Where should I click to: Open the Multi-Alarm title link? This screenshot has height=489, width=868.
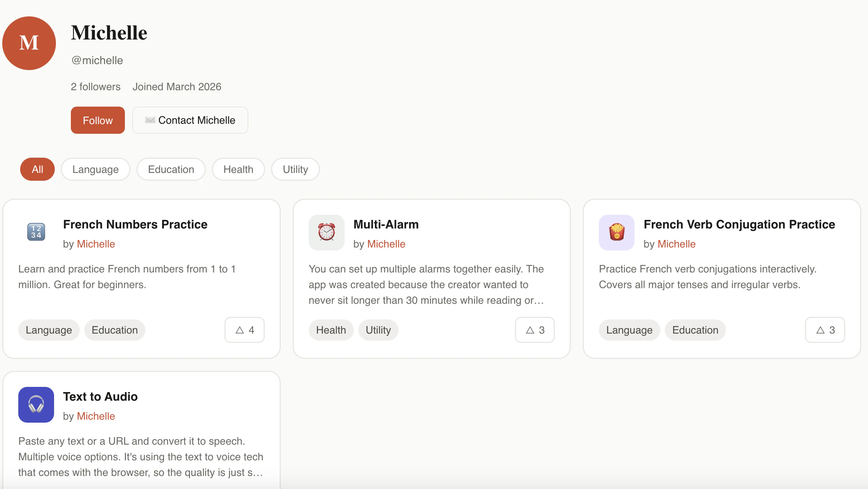[x=386, y=224]
